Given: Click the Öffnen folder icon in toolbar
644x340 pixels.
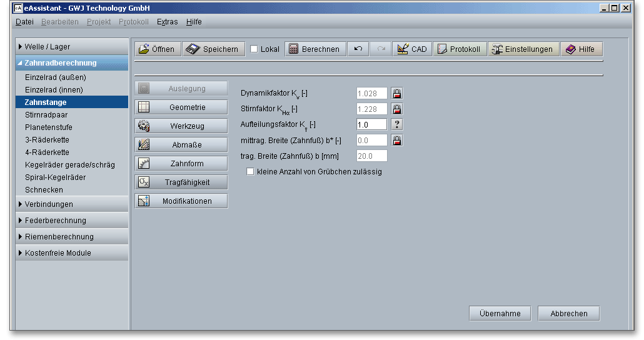Looking at the screenshot, I should click(x=144, y=49).
